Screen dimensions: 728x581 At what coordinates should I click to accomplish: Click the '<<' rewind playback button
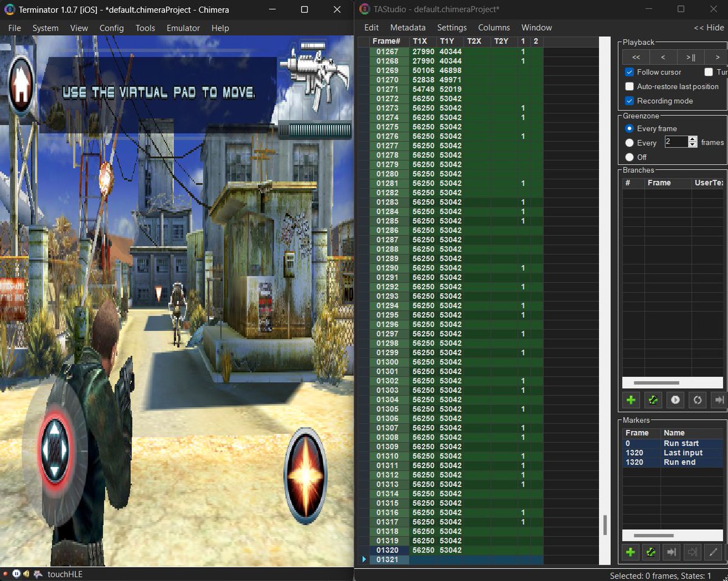click(636, 57)
